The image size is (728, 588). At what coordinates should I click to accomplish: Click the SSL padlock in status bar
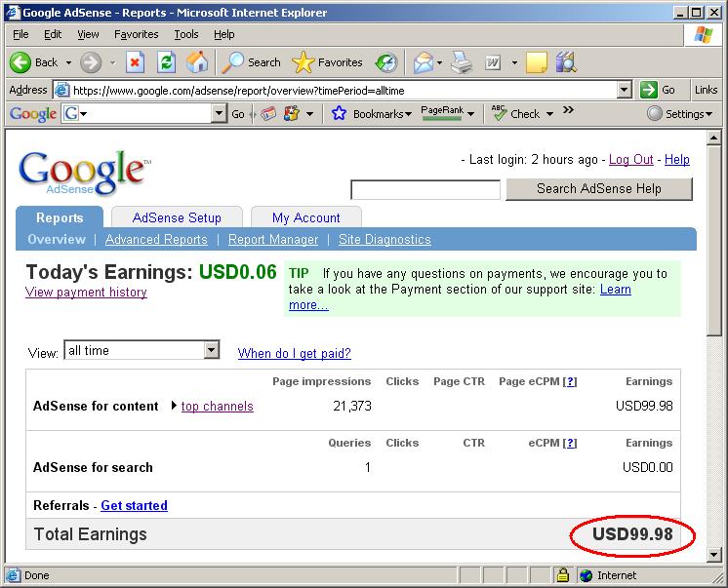[x=563, y=575]
